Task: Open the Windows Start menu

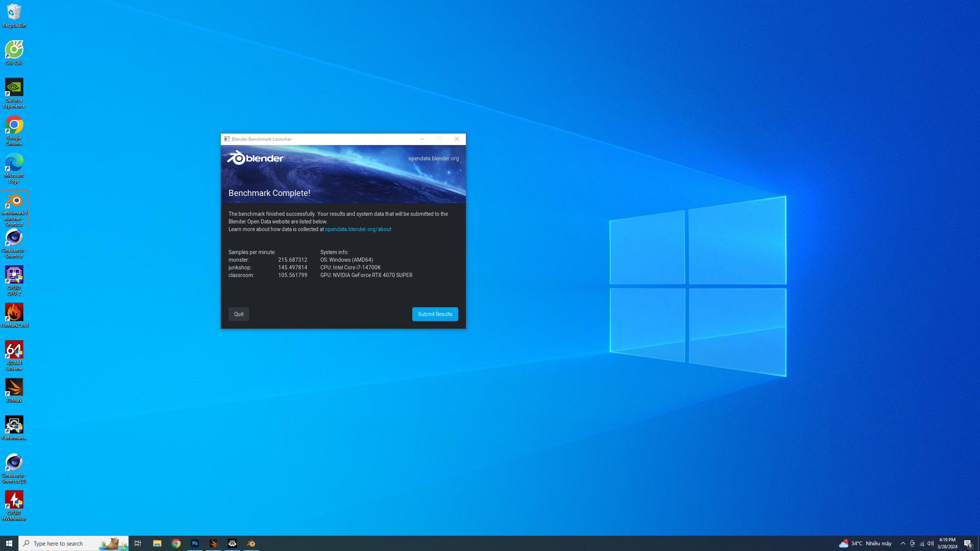Action: point(9,543)
